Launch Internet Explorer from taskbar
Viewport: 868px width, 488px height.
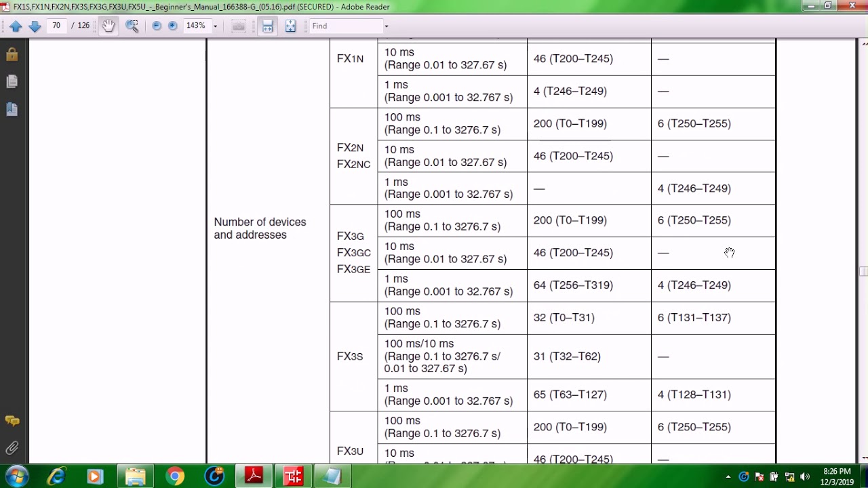tap(56, 476)
